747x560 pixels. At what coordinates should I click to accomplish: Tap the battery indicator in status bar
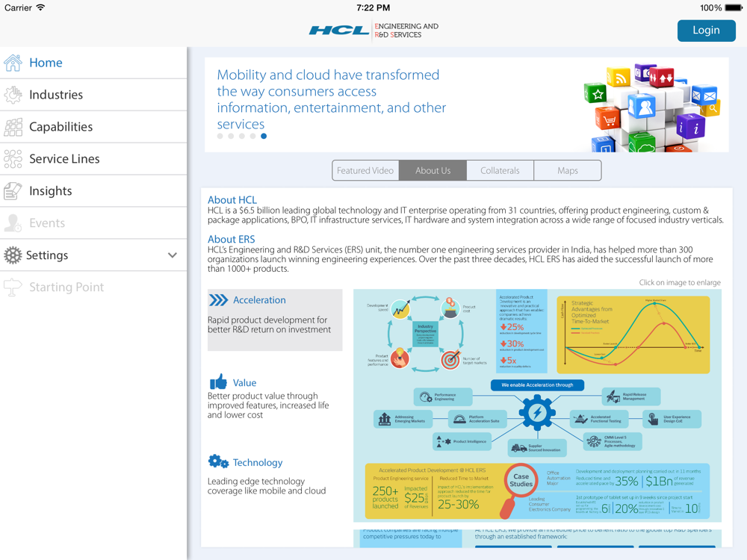(x=734, y=7)
